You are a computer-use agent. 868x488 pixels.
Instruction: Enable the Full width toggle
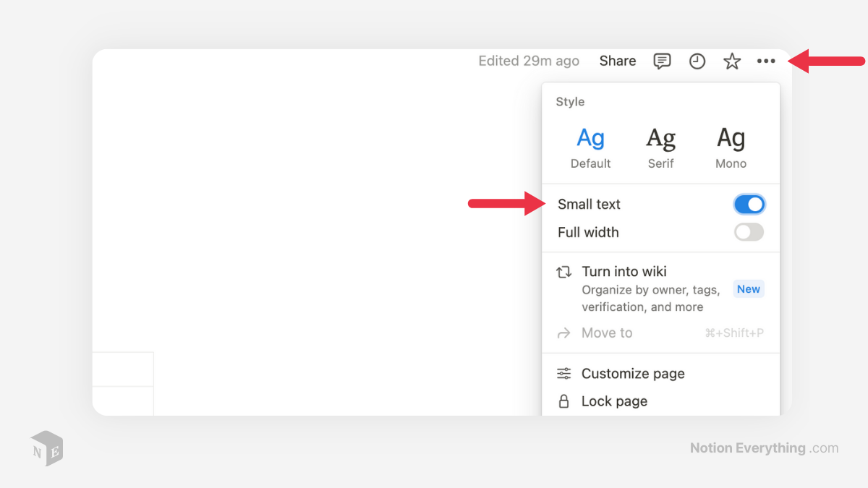coord(749,232)
